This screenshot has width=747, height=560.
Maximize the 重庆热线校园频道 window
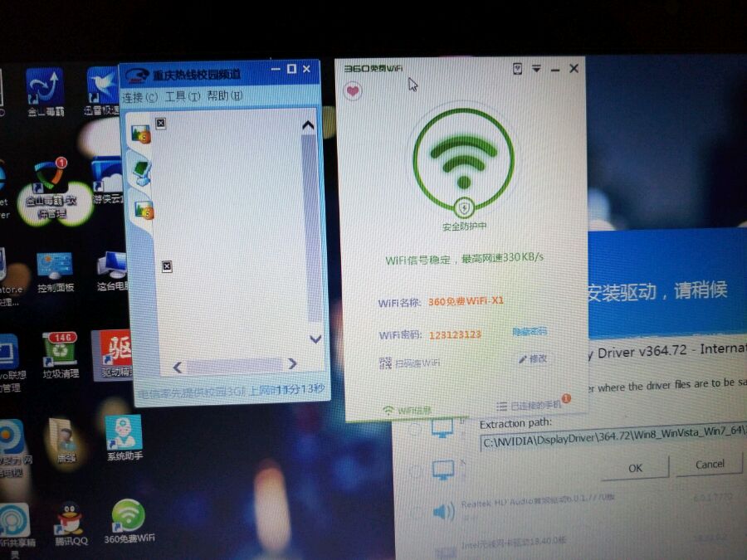291,69
